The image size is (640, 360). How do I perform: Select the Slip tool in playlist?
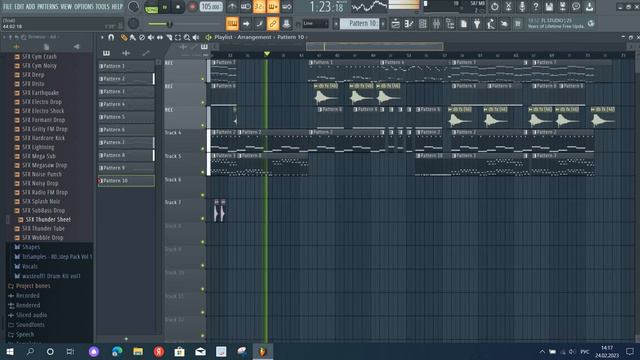160,37
